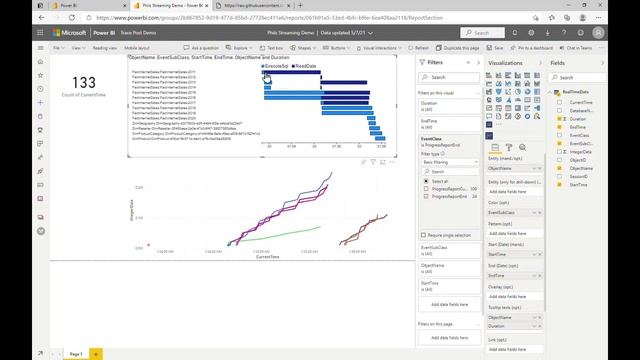Click the ReadData legend color marker
Screen dimensions: 640x360
tap(293, 66)
